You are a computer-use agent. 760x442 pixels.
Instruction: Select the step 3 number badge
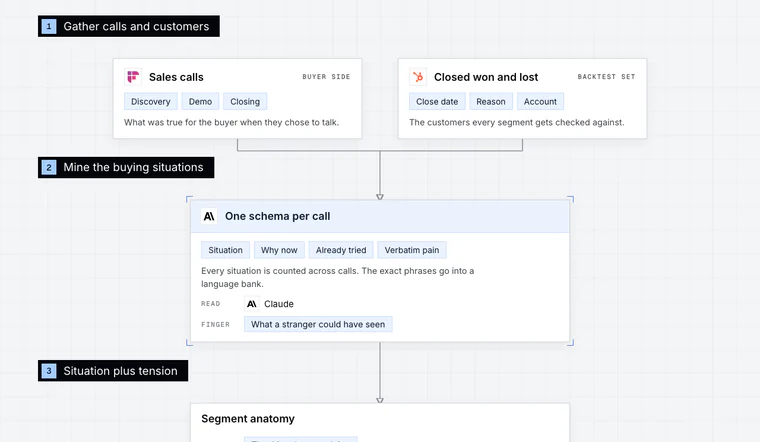(49, 371)
